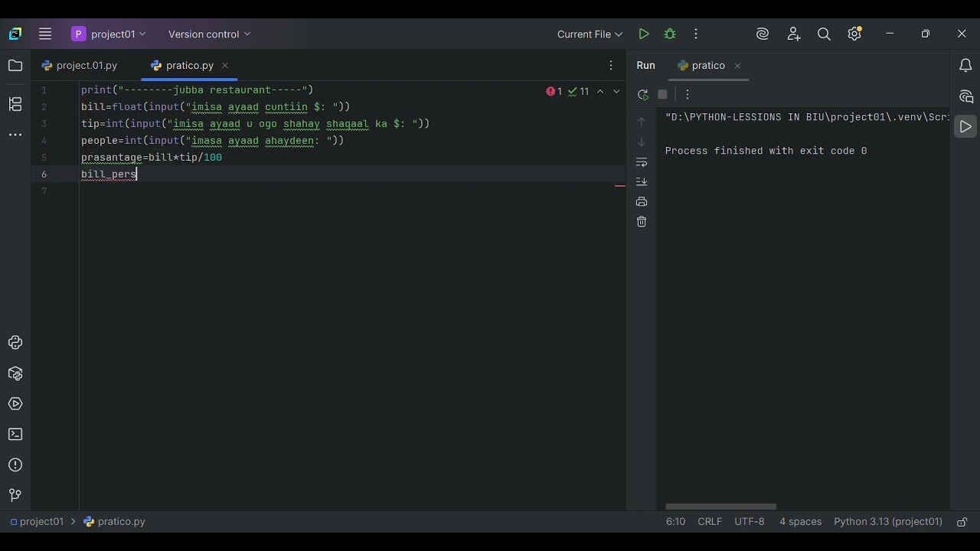
Task: Close the pratico run tab
Action: pyautogui.click(x=737, y=66)
